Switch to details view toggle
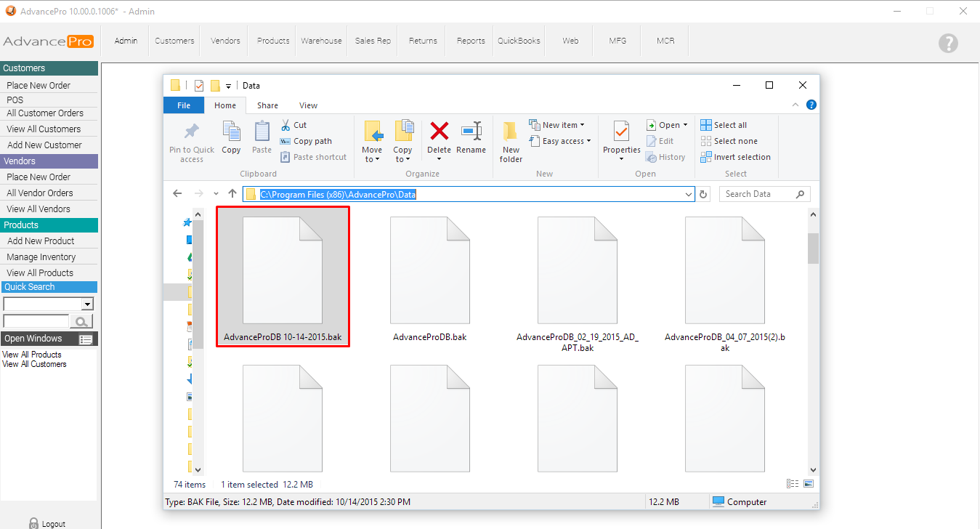The width and height of the screenshot is (980, 529). 793,484
